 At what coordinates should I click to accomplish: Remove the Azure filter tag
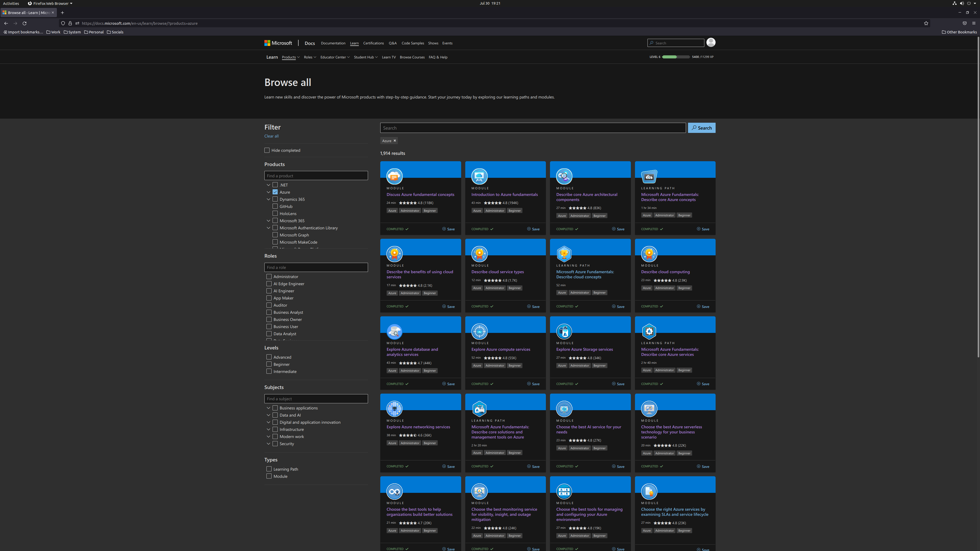[x=395, y=141]
